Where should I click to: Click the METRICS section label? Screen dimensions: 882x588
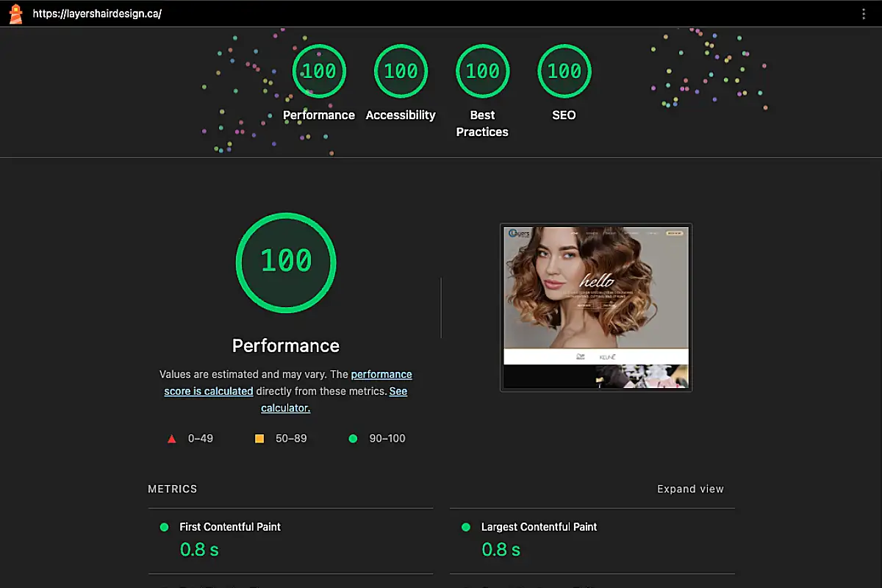tap(172, 489)
